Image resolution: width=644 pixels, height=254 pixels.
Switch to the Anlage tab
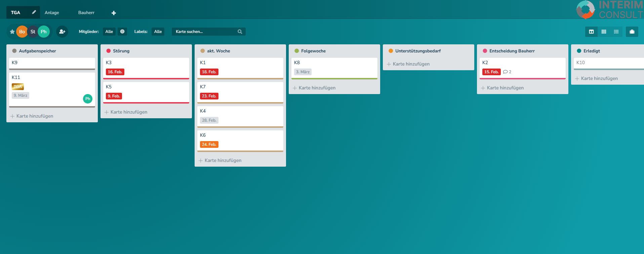(x=52, y=13)
